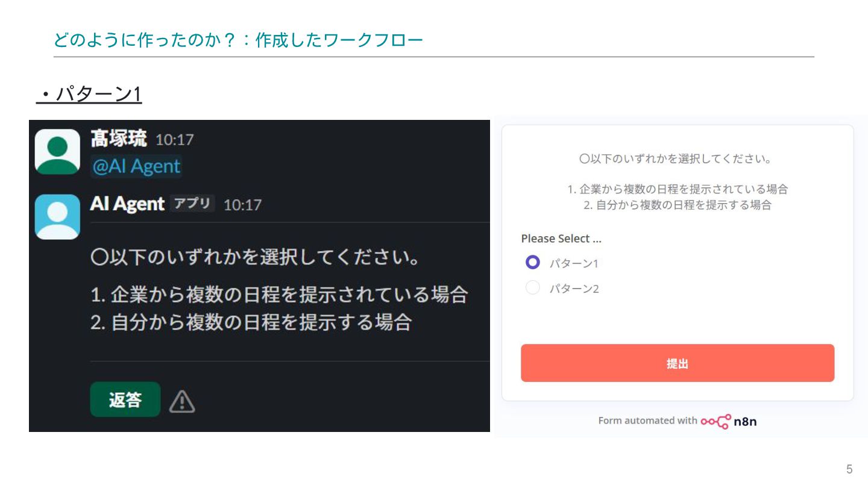The image size is (868, 488).
Task: Click the AI Agent bot avatar
Action: pyautogui.click(x=57, y=217)
